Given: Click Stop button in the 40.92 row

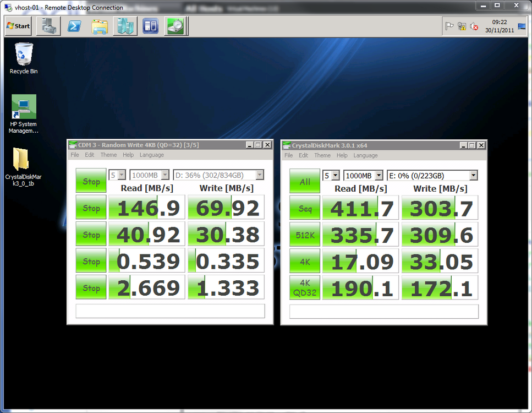Looking at the screenshot, I should [x=91, y=233].
